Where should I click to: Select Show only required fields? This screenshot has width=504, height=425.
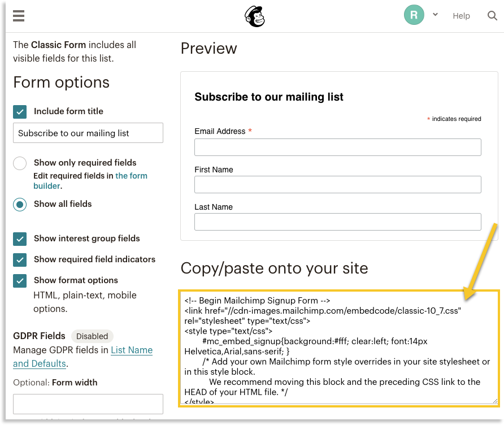click(x=20, y=163)
